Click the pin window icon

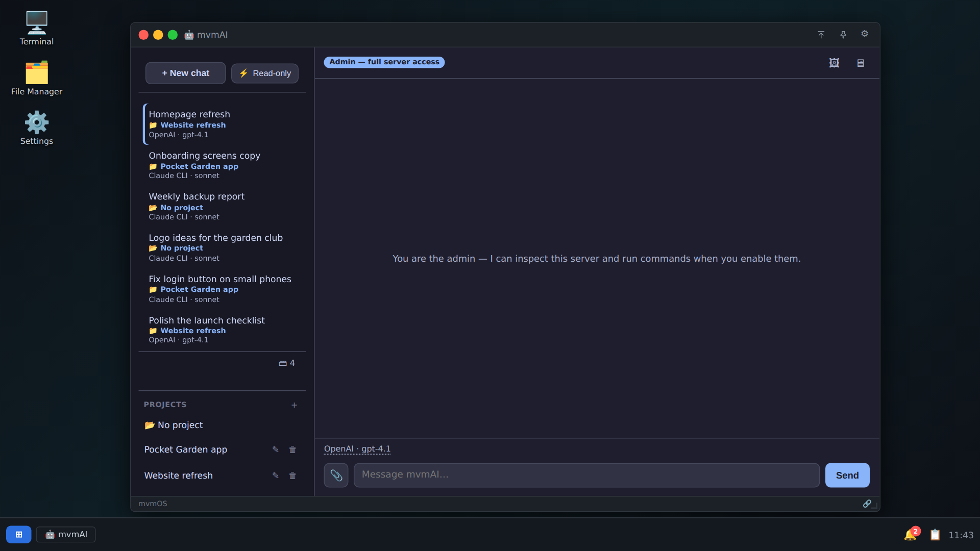click(843, 35)
